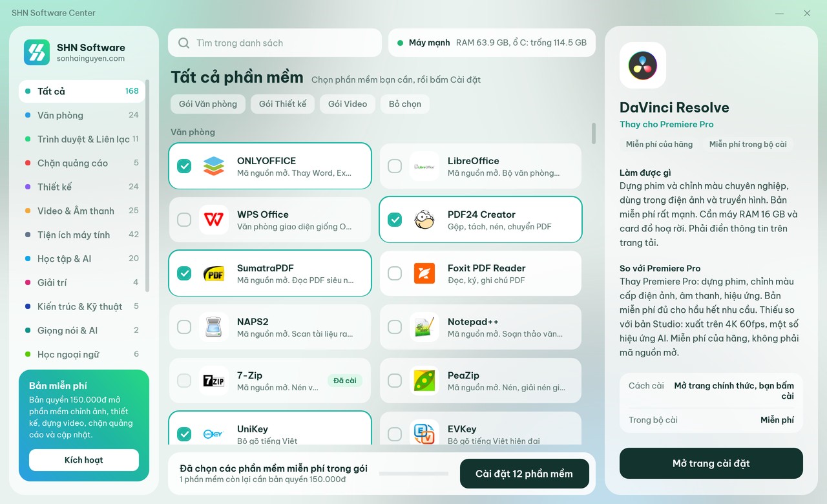Click the Gói Video preset button

point(348,104)
